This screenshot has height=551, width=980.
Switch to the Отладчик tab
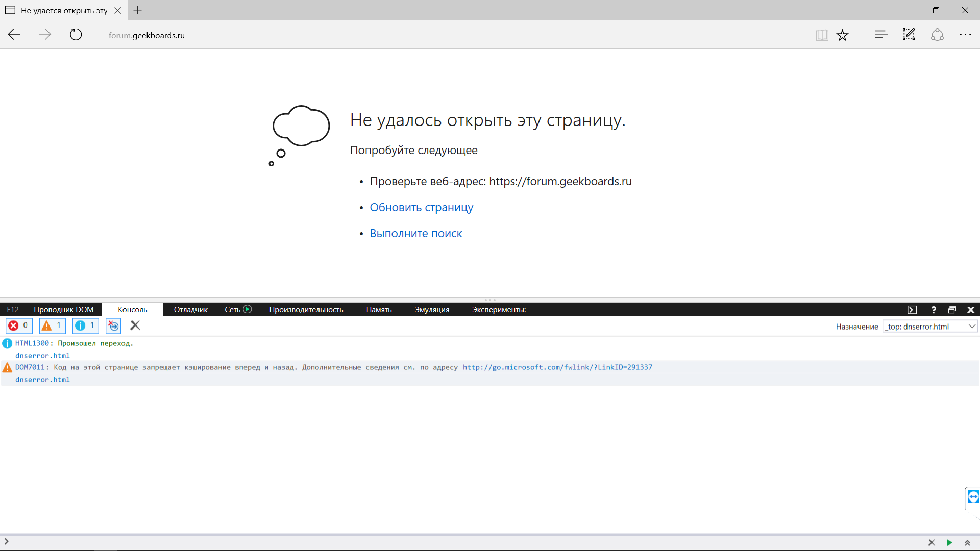pos(190,310)
